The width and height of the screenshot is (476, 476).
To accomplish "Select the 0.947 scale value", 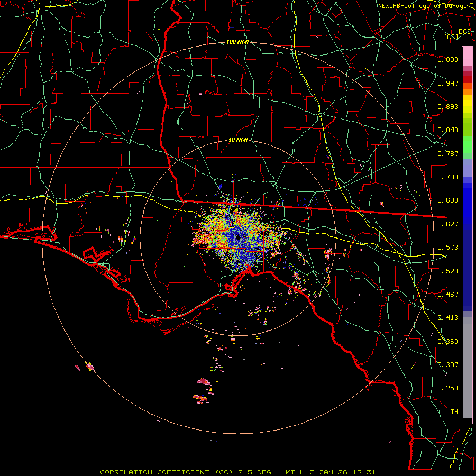I will pos(448,83).
